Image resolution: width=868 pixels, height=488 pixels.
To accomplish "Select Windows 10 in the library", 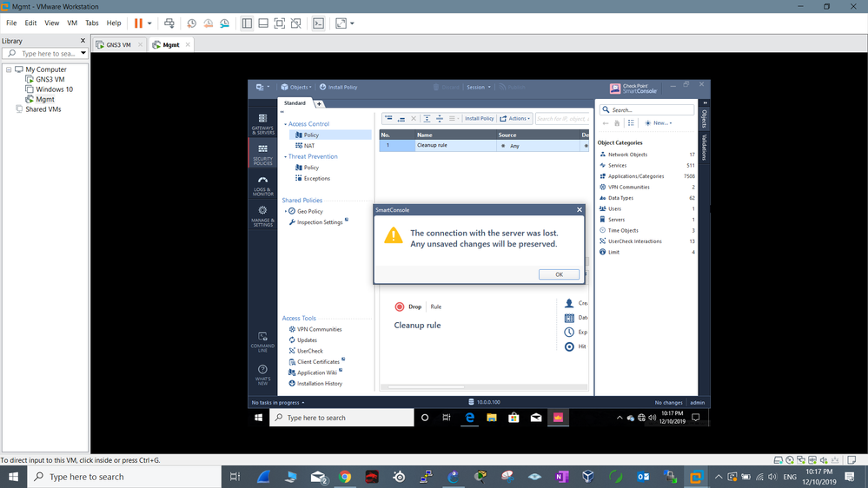I will [x=54, y=89].
